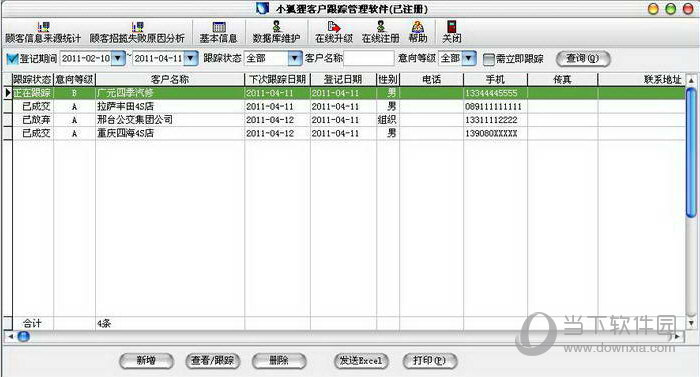Click 正在跟踪 status cell
The height and width of the screenshot is (377, 700).
coord(32,93)
